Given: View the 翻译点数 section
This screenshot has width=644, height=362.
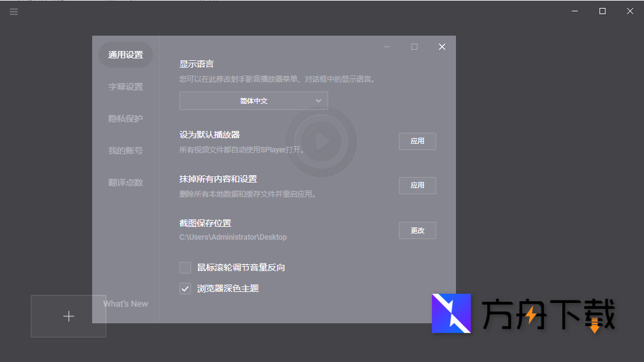Looking at the screenshot, I should click(125, 182).
